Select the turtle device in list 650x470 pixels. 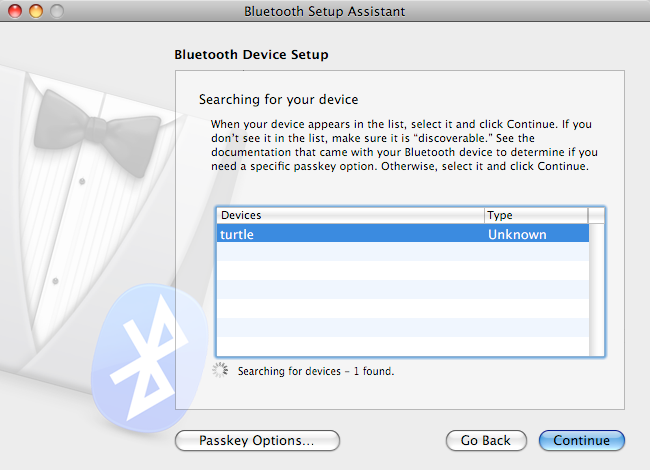coord(350,234)
